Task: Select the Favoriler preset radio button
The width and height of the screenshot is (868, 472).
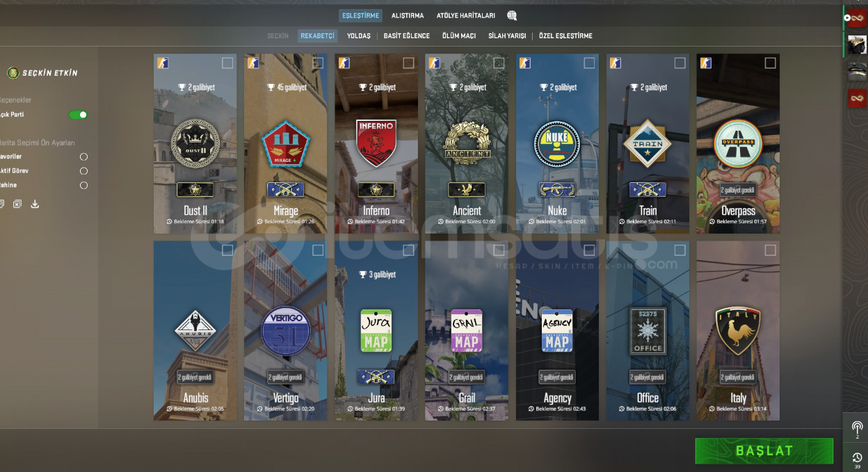Action: 83,157
